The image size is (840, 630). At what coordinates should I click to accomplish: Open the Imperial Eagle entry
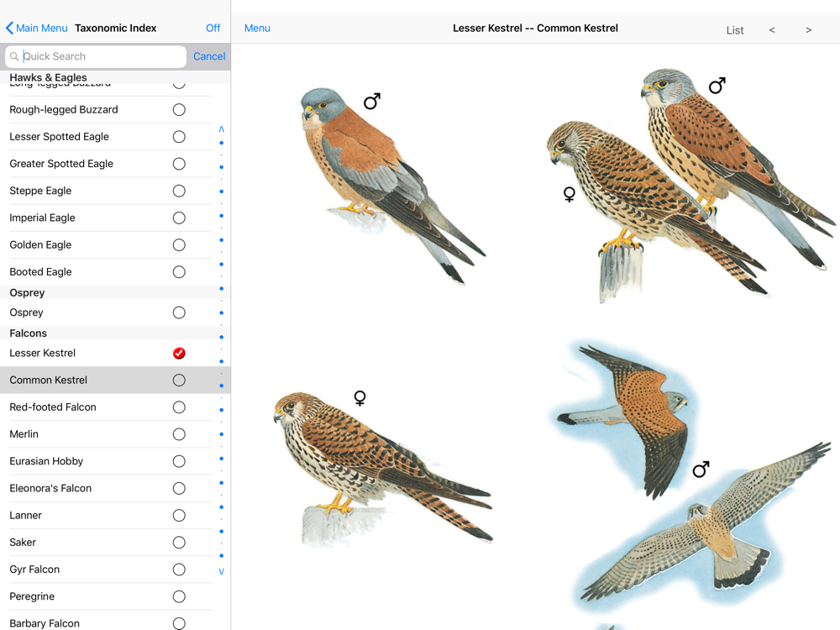pyautogui.click(x=42, y=218)
